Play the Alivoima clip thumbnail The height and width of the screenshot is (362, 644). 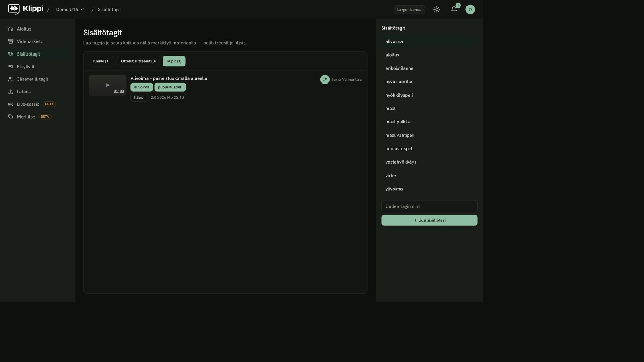tap(107, 85)
